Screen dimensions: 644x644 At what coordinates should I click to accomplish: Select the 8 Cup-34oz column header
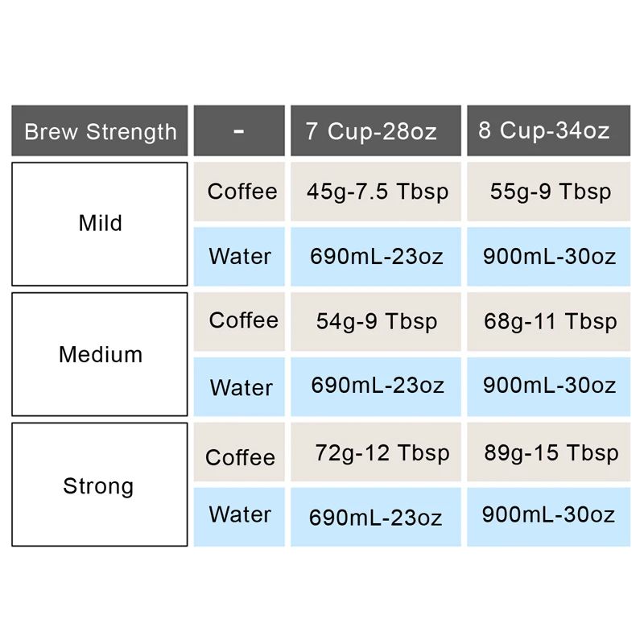pos(548,130)
